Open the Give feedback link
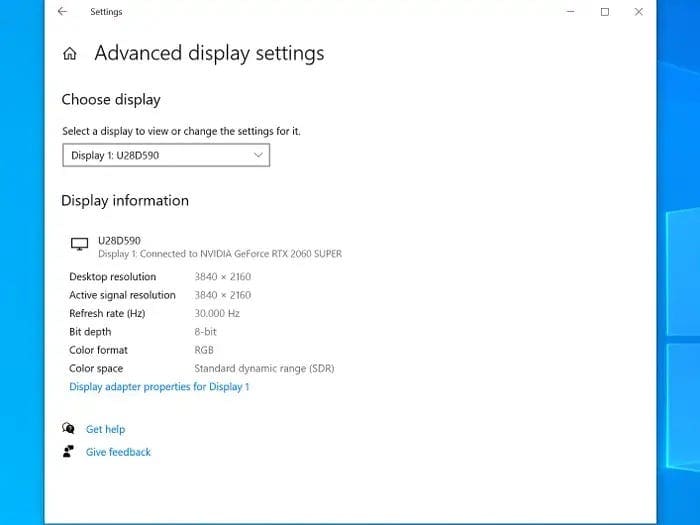700x525 pixels. pyautogui.click(x=118, y=452)
